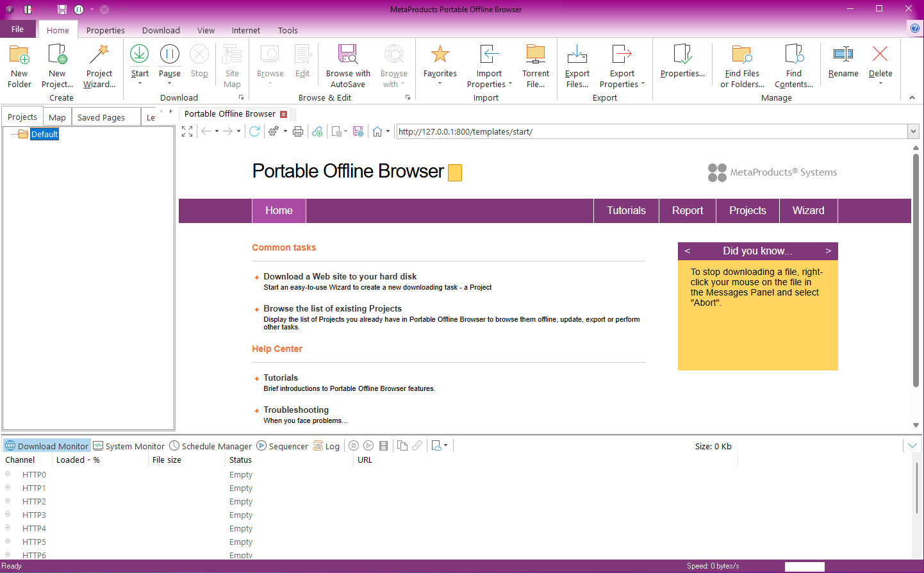Collapse the bottom monitor panel chevron

912,445
